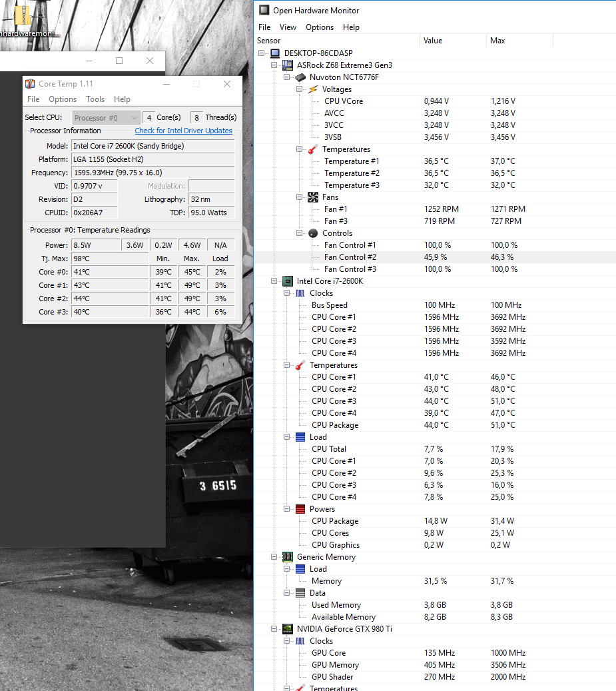
Task: Open the openhardwaremonitor zip desktop icon
Action: [25, 20]
